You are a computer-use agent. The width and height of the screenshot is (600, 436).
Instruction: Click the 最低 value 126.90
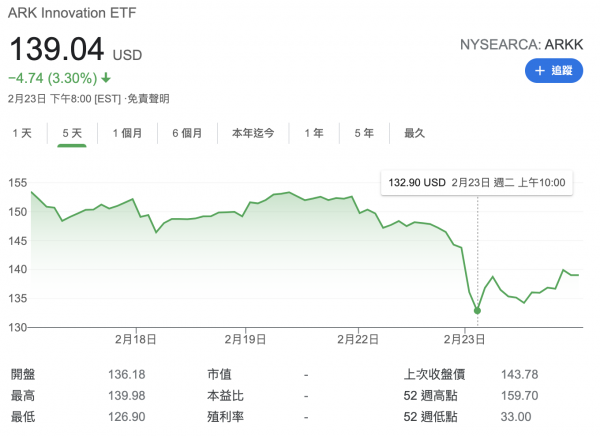tap(127, 416)
